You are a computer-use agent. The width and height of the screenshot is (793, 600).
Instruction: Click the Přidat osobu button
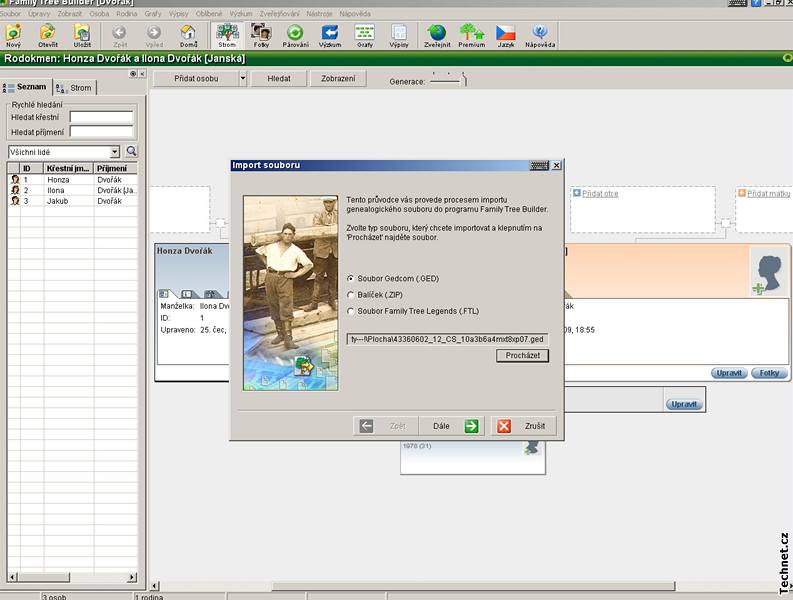[x=196, y=78]
